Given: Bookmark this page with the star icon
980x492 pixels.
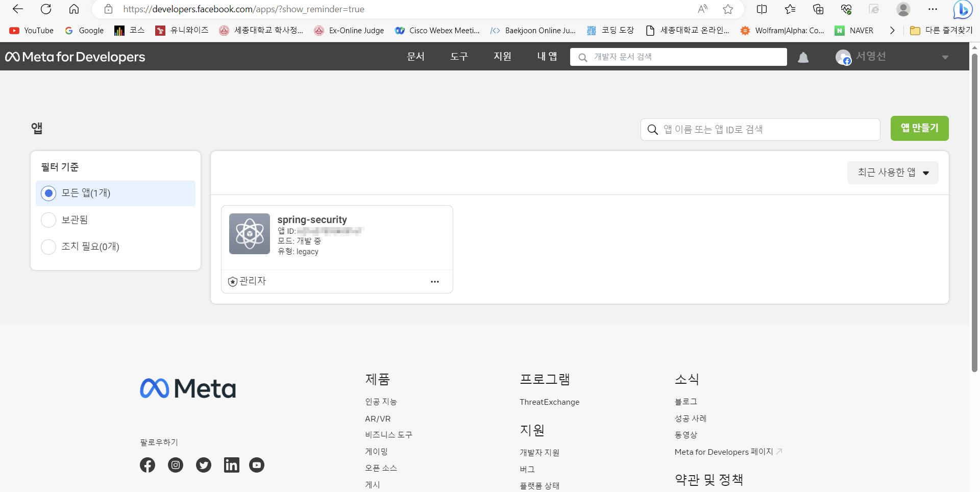Looking at the screenshot, I should [728, 9].
